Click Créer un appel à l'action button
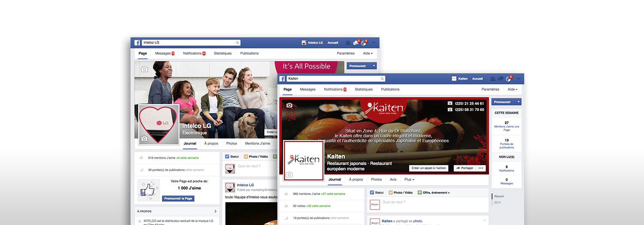 tap(429, 168)
